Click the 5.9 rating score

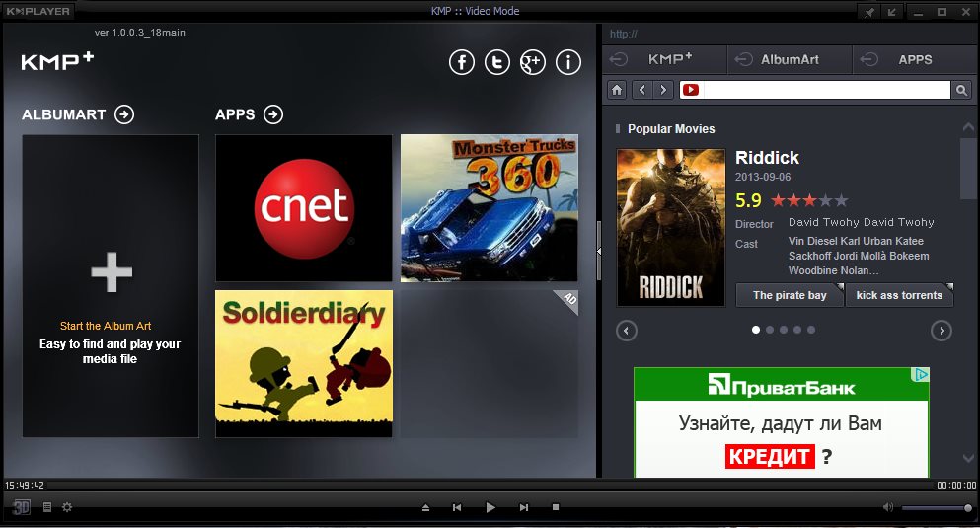pyautogui.click(x=748, y=200)
